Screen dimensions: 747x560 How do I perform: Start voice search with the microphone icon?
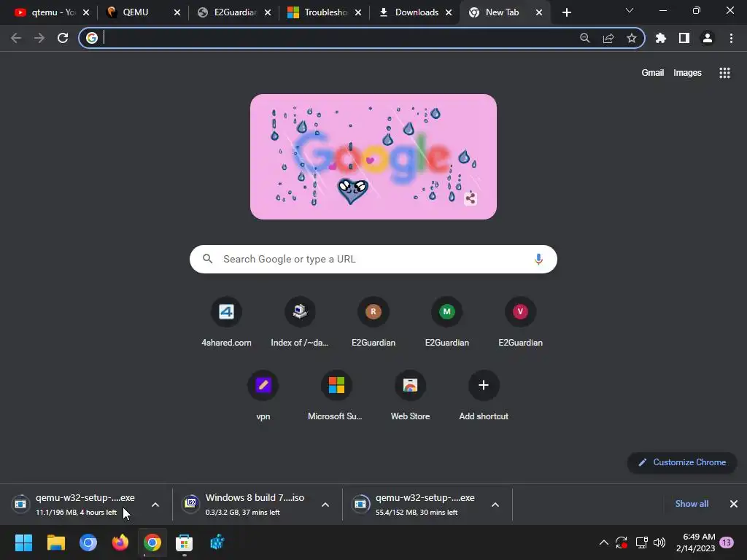tap(538, 259)
